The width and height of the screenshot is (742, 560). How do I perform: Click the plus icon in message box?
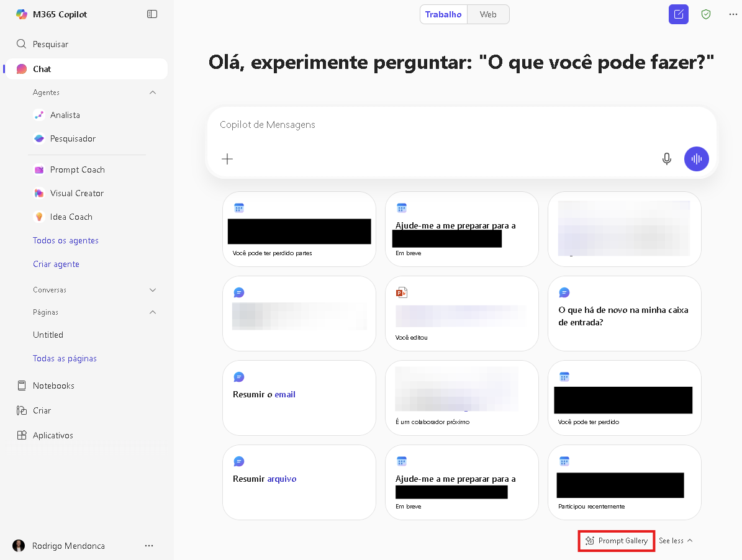pos(227,159)
